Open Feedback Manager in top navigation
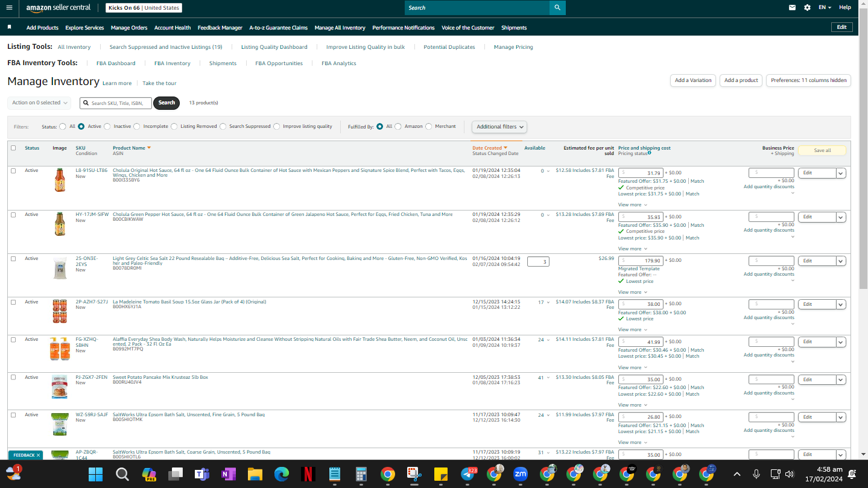Image resolution: width=868 pixels, height=488 pixels. (220, 28)
